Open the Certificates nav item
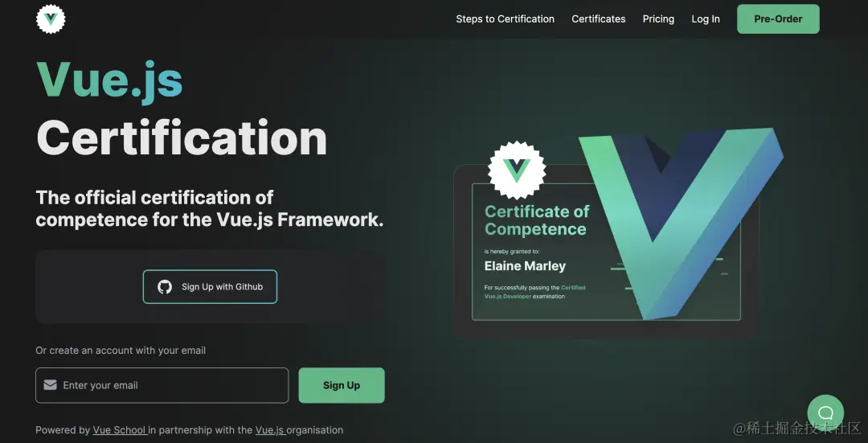The height and width of the screenshot is (443, 868). point(599,18)
